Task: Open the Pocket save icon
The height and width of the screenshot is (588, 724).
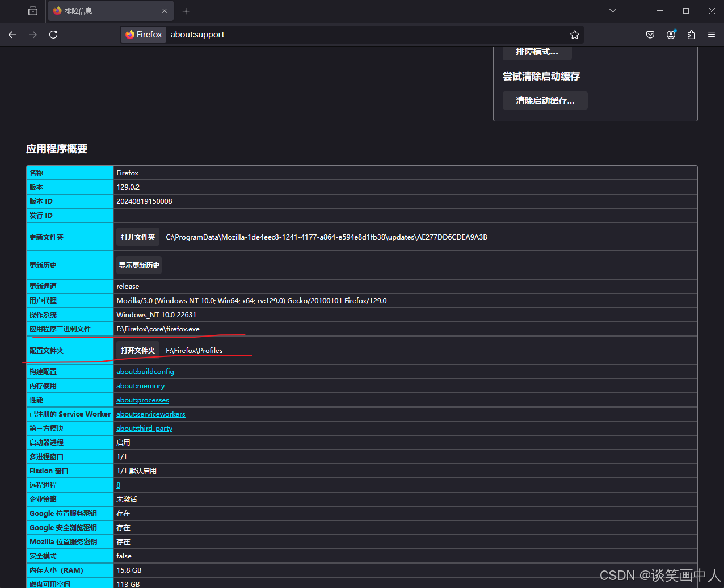Action: (650, 35)
